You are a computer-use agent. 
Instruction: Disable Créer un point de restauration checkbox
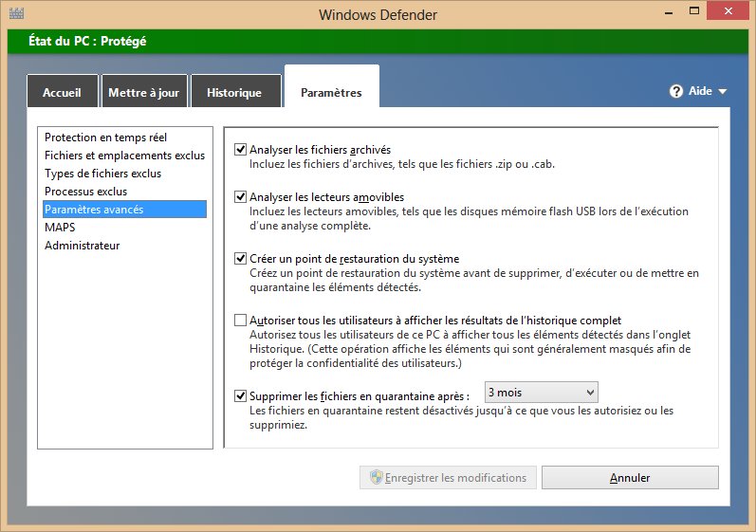tap(240, 258)
